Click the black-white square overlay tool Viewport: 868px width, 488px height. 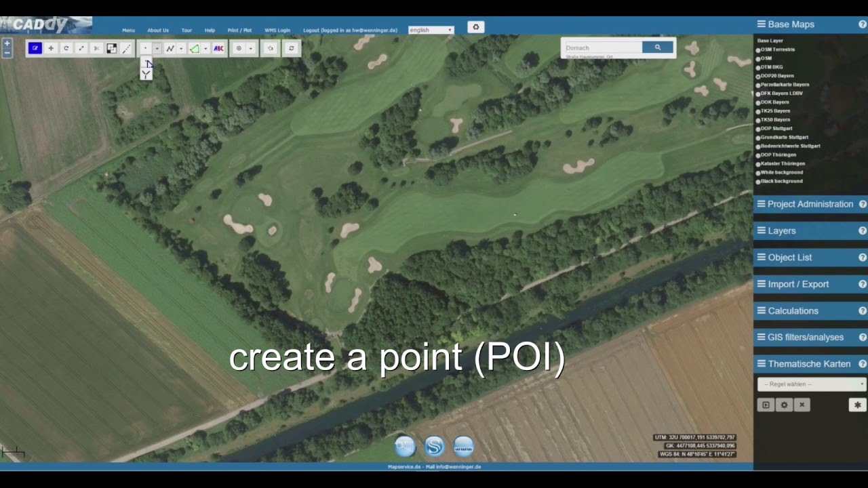click(x=111, y=48)
